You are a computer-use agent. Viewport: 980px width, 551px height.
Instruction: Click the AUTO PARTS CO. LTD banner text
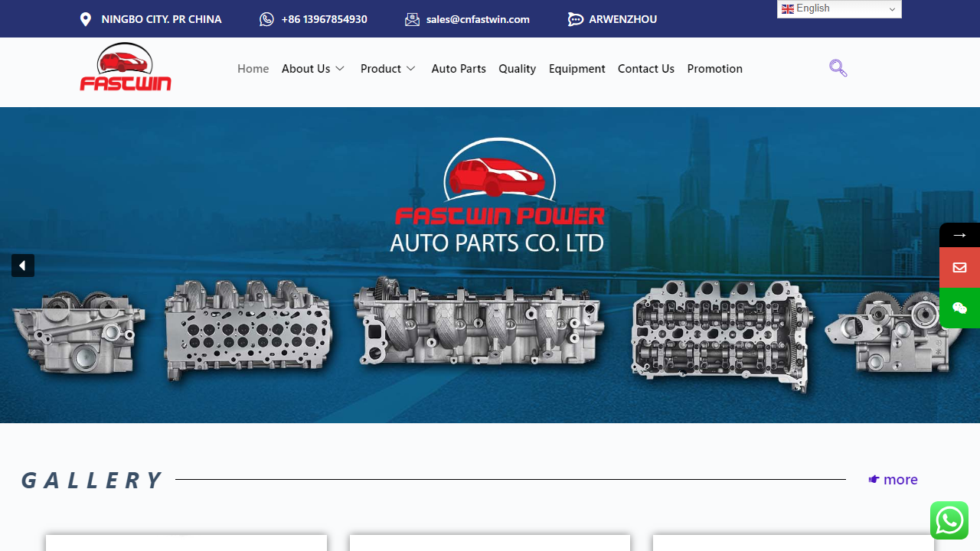tap(497, 243)
